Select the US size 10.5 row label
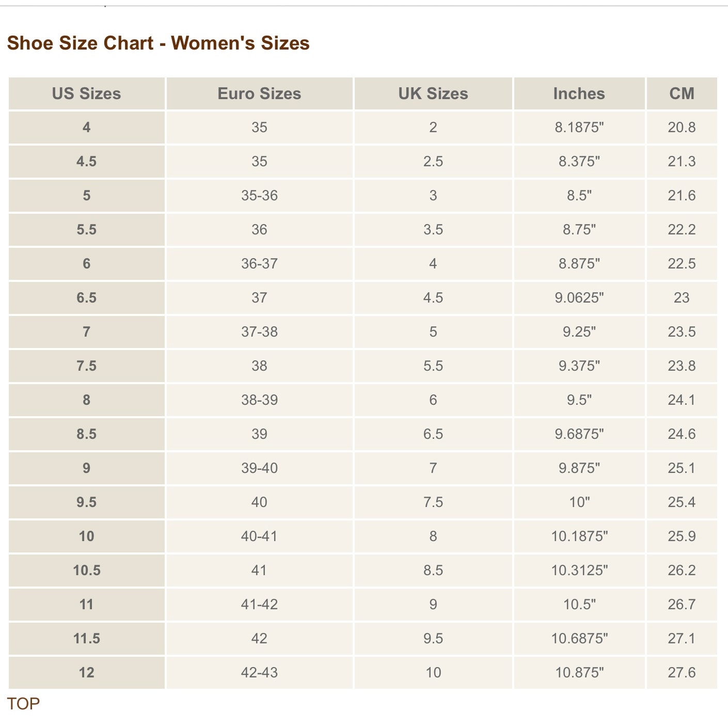 click(87, 570)
